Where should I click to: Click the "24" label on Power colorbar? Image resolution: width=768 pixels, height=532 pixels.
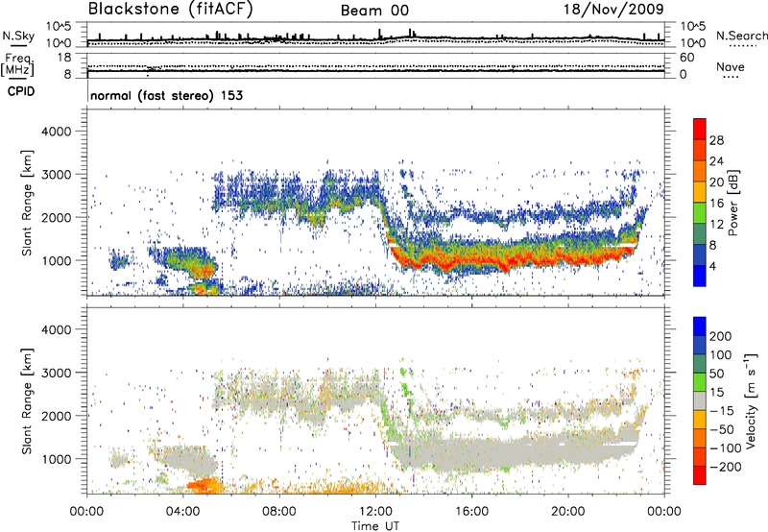[x=716, y=161]
